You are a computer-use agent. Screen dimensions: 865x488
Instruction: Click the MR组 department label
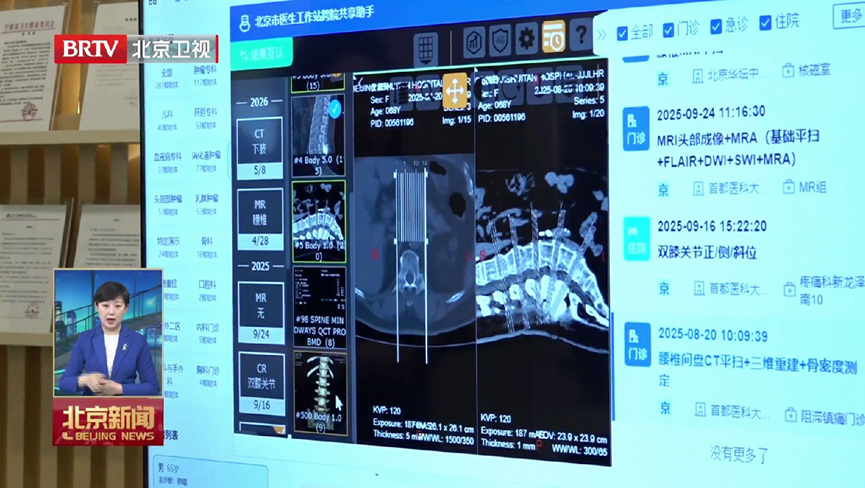tap(812, 187)
